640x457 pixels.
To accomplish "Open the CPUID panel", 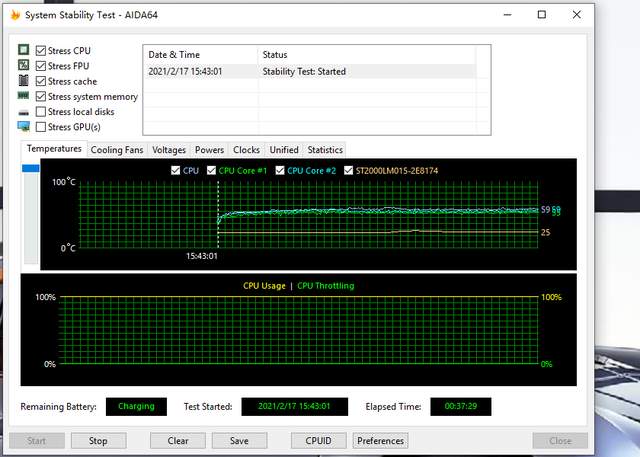I will 318,440.
